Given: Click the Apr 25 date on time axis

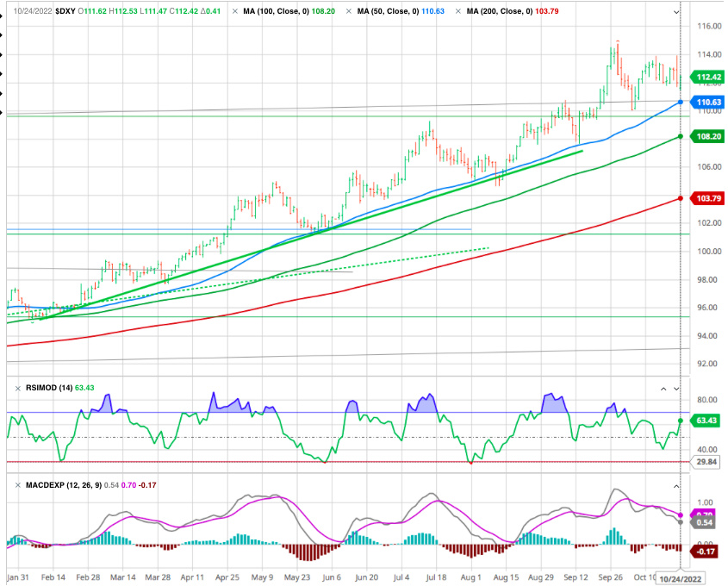Looking at the screenshot, I should click(227, 577).
